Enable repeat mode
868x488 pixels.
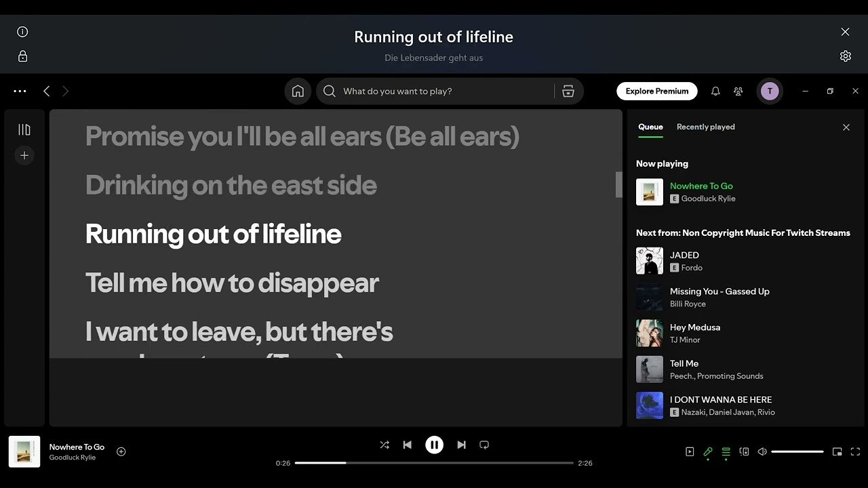(x=484, y=445)
